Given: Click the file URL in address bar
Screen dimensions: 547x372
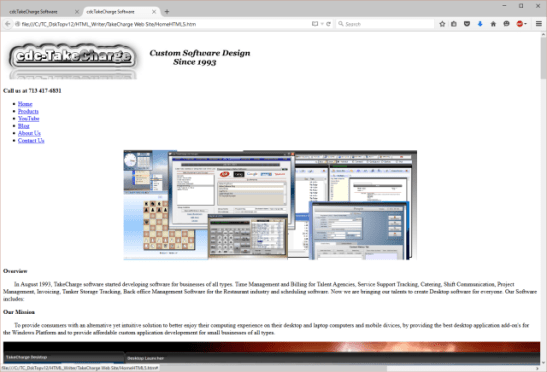Looking at the screenshot, I should coord(109,24).
